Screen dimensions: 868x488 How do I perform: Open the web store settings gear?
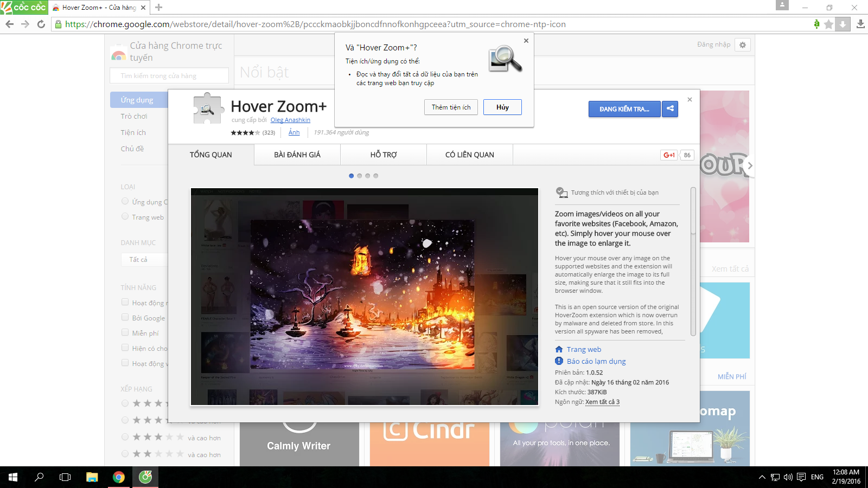pos(743,45)
